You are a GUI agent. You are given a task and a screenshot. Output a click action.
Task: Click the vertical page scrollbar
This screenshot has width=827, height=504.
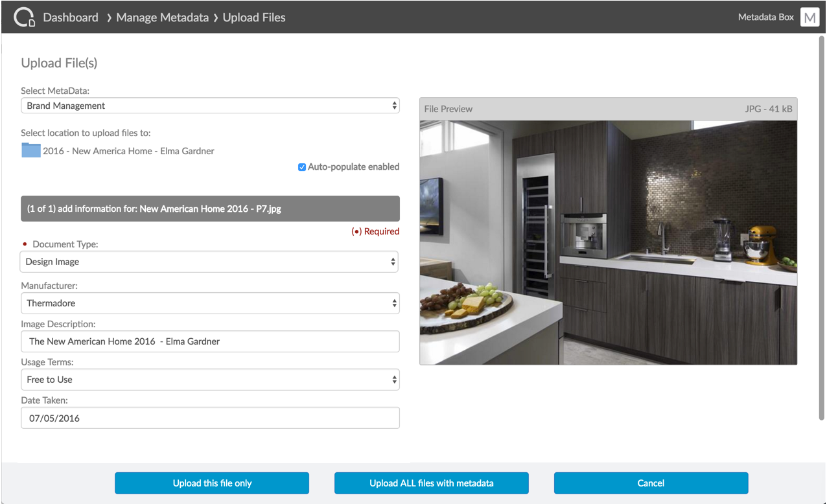click(x=822, y=227)
